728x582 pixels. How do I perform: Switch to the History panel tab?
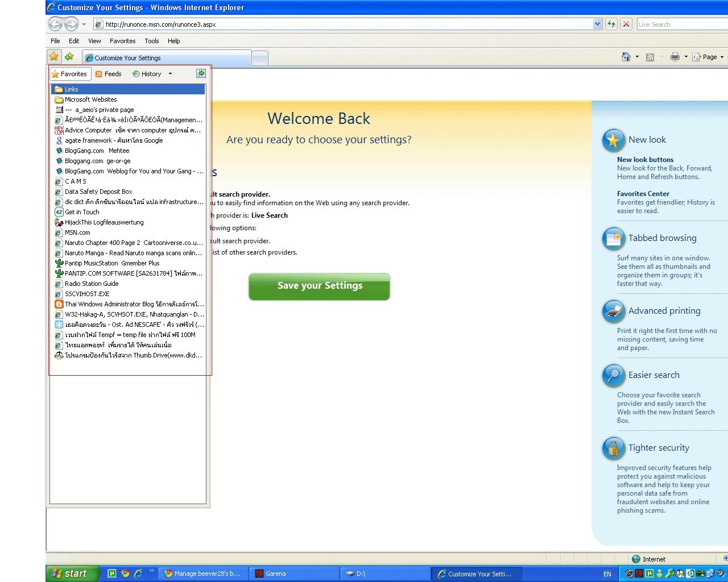pos(147,74)
